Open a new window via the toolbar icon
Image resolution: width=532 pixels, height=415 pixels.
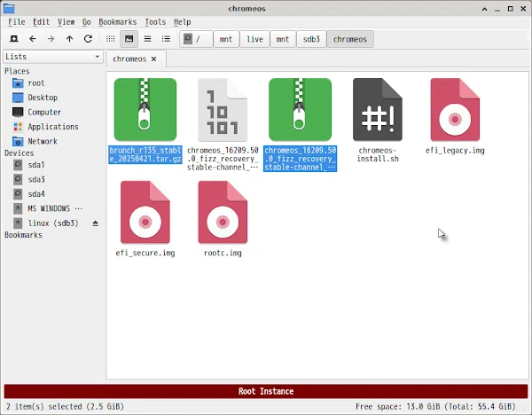(14, 39)
